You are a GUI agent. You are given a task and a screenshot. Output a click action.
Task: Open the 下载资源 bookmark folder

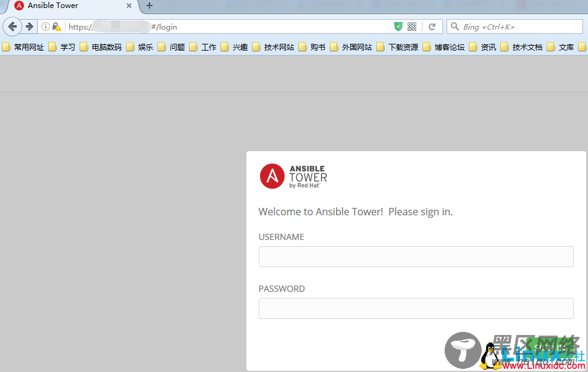(x=398, y=47)
